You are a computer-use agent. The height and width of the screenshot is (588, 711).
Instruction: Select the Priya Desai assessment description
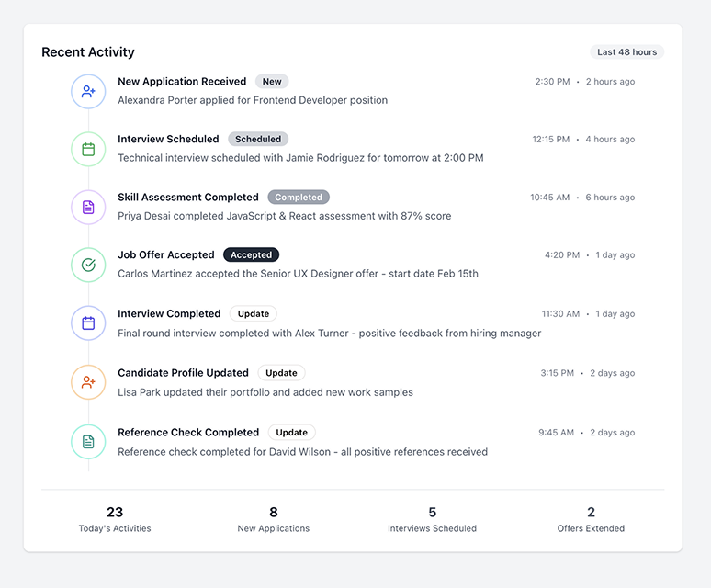pos(285,216)
